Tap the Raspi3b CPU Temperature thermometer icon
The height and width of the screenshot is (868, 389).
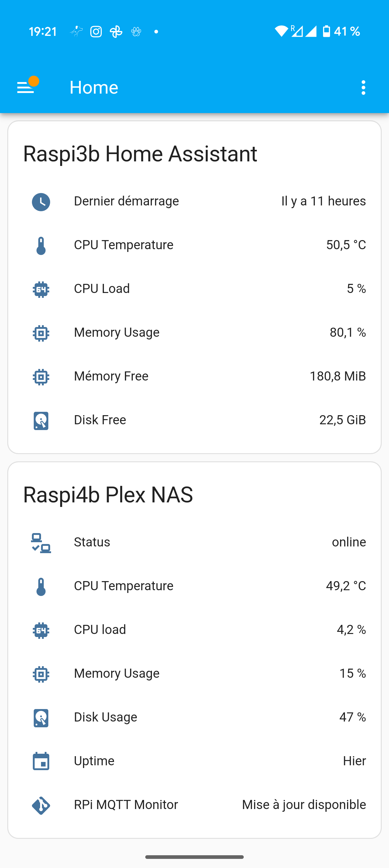tap(41, 246)
